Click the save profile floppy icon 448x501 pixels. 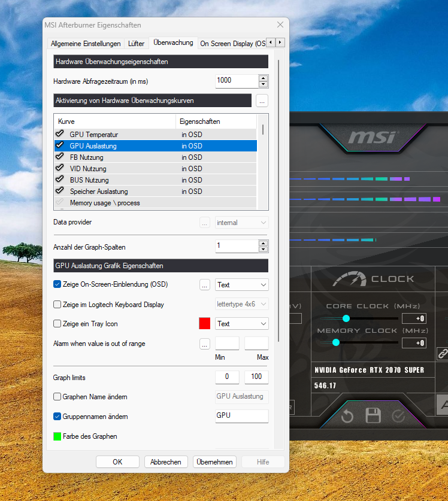pyautogui.click(x=373, y=415)
